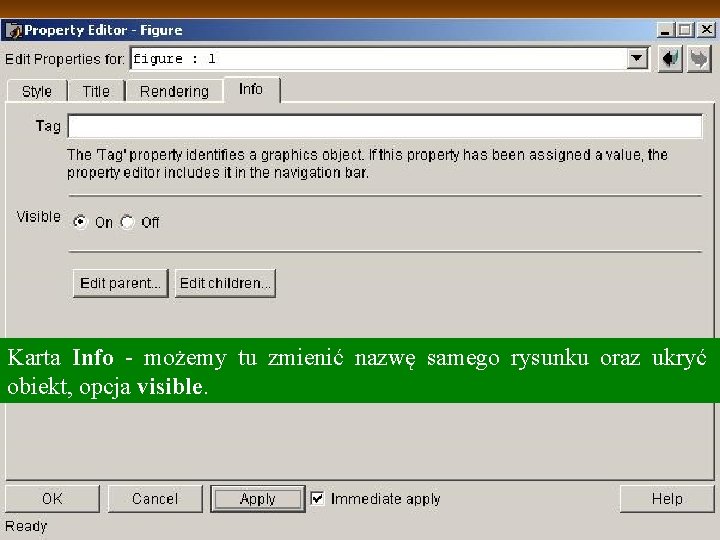720x540 pixels.
Task: Click the Property Editor title bar icon
Action: pos(14,30)
